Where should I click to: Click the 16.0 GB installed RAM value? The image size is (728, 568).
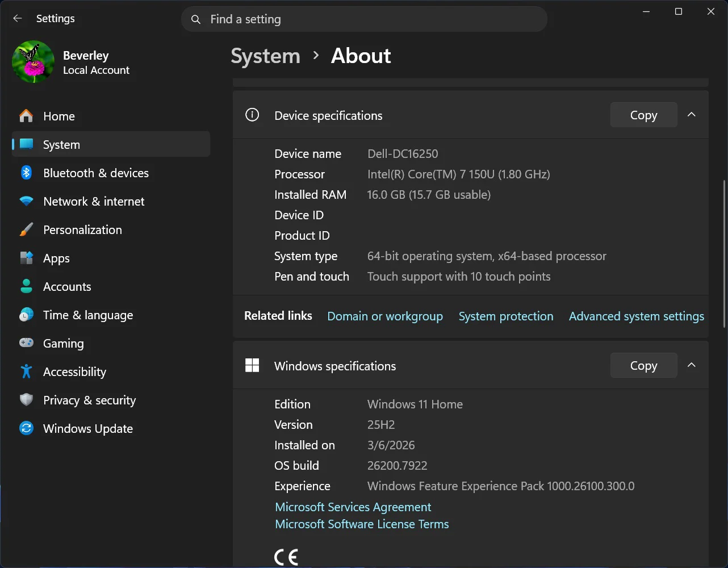click(429, 194)
